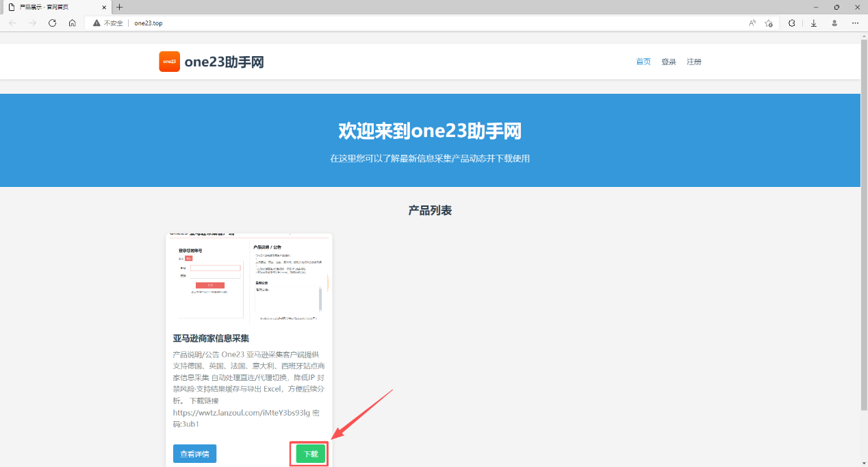Screen dimensions: 868x467
Task: Refresh the current page
Action: [x=52, y=23]
